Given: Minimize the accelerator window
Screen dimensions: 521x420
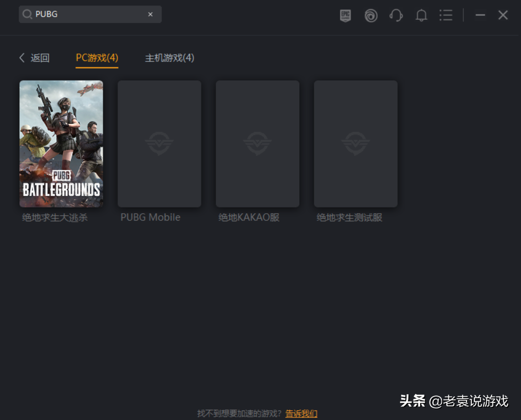Looking at the screenshot, I should point(480,15).
